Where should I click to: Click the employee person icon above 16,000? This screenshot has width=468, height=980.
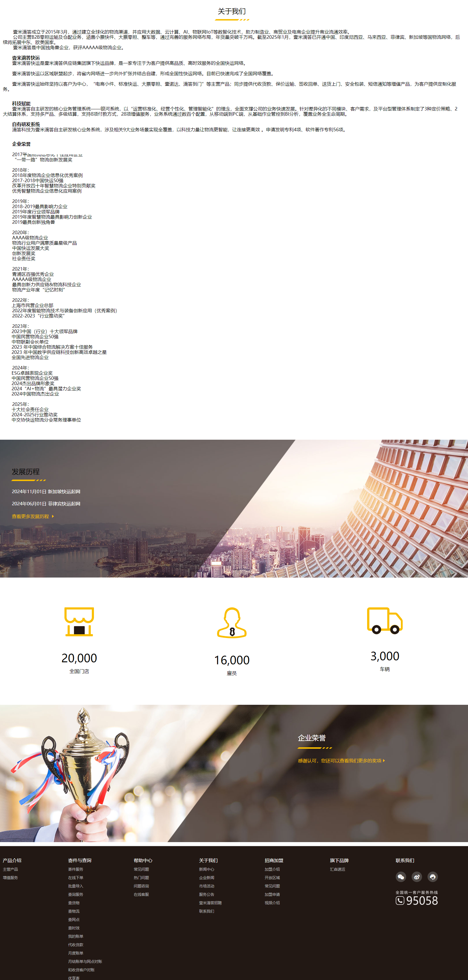point(232,623)
